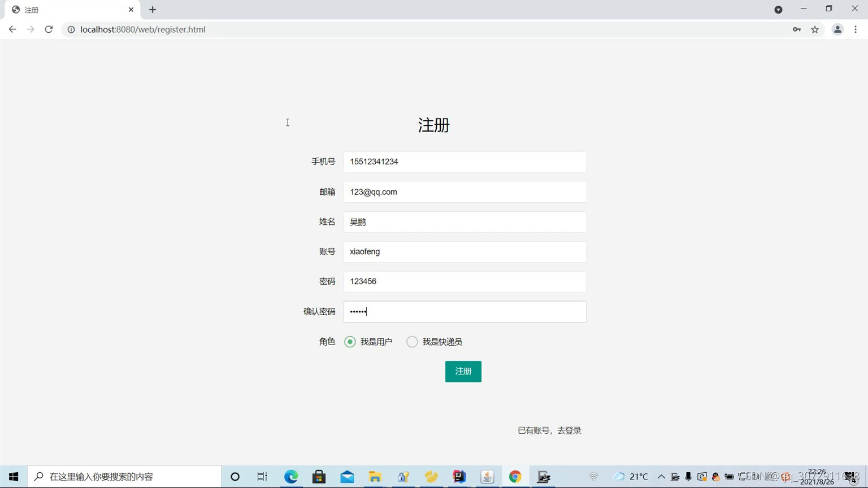Open the 21°C weather widget

[631, 477]
